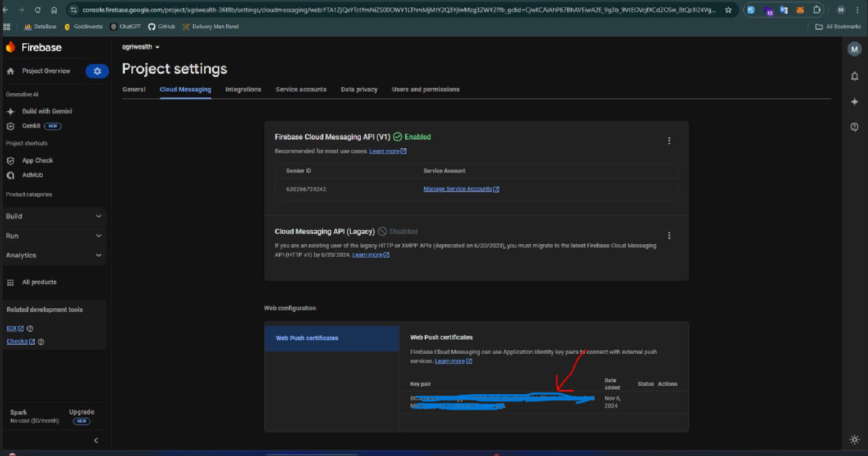868x456 pixels.
Task: Click Build with Gemini sparkle icon
Action: click(10, 111)
